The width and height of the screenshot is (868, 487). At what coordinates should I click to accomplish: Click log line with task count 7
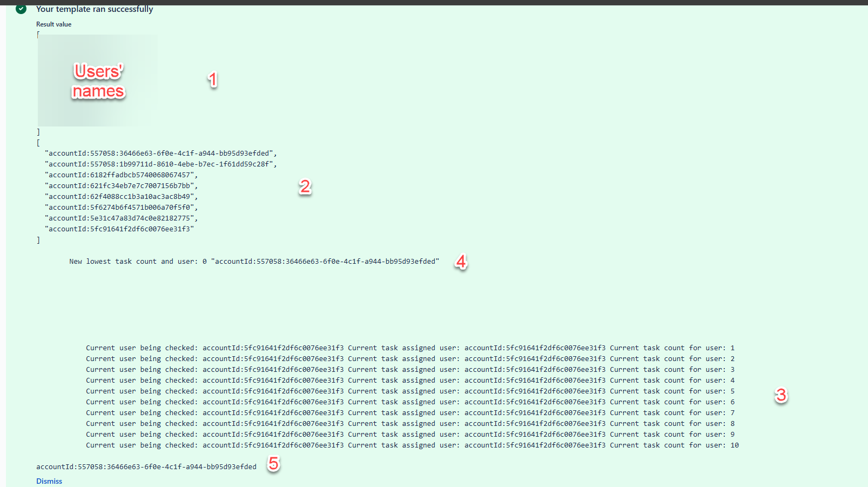[410, 413]
